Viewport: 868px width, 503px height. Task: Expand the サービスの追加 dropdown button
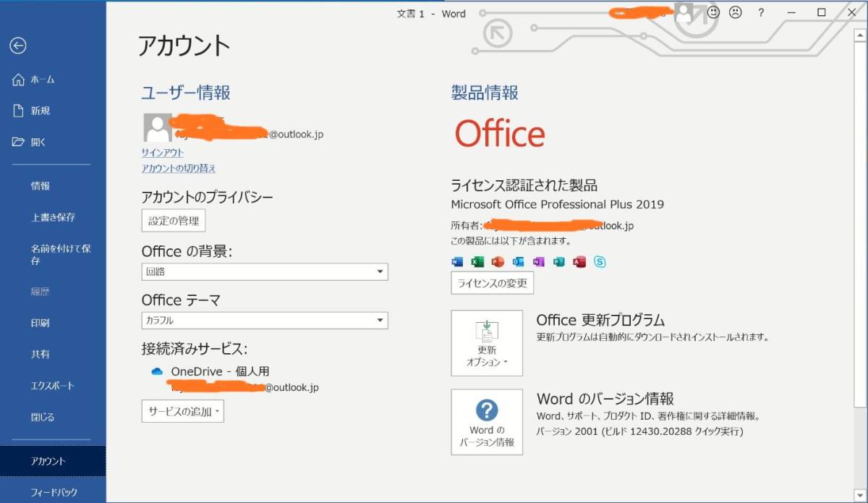(x=183, y=412)
